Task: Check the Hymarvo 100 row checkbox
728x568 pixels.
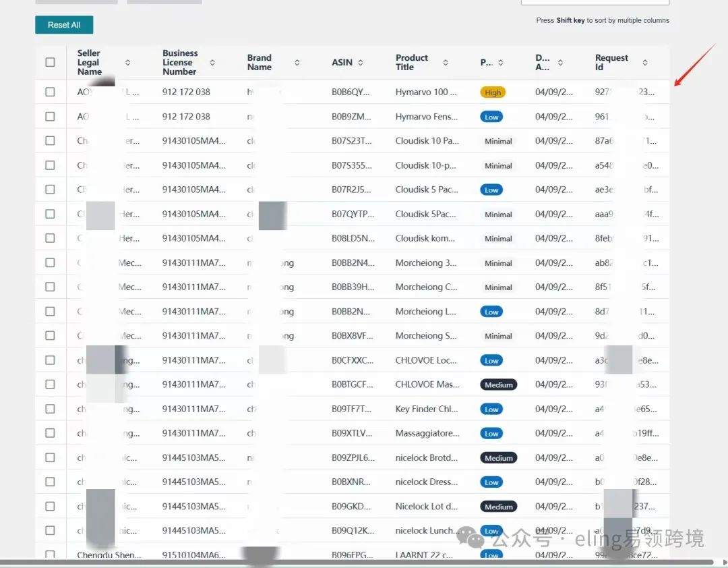Action: [x=50, y=92]
